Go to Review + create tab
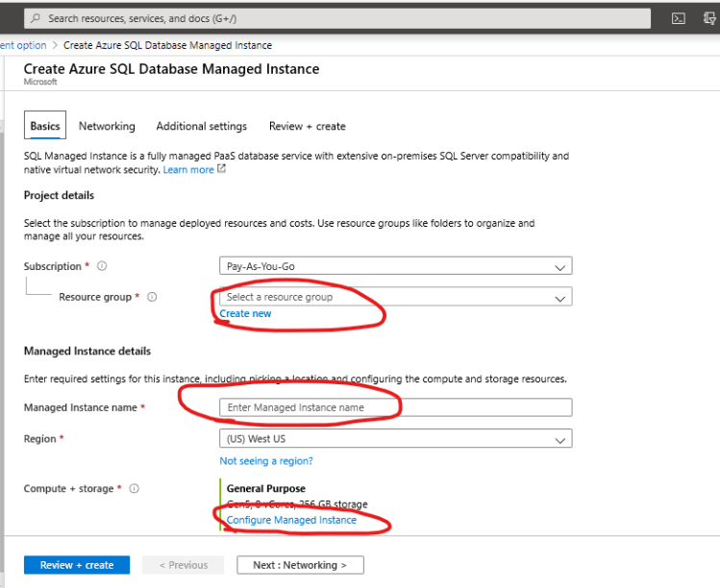Viewport: 720px width, 588px height. [x=308, y=126]
